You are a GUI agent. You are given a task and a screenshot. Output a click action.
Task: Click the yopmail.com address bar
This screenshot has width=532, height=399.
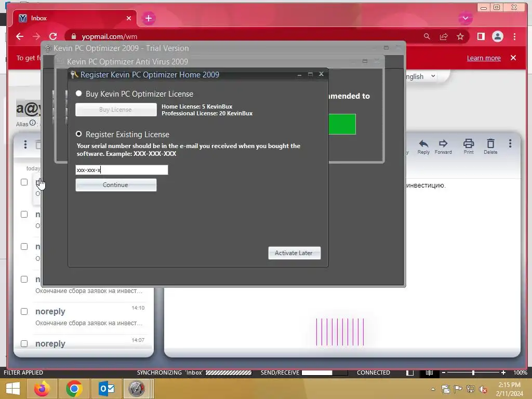[244, 36]
